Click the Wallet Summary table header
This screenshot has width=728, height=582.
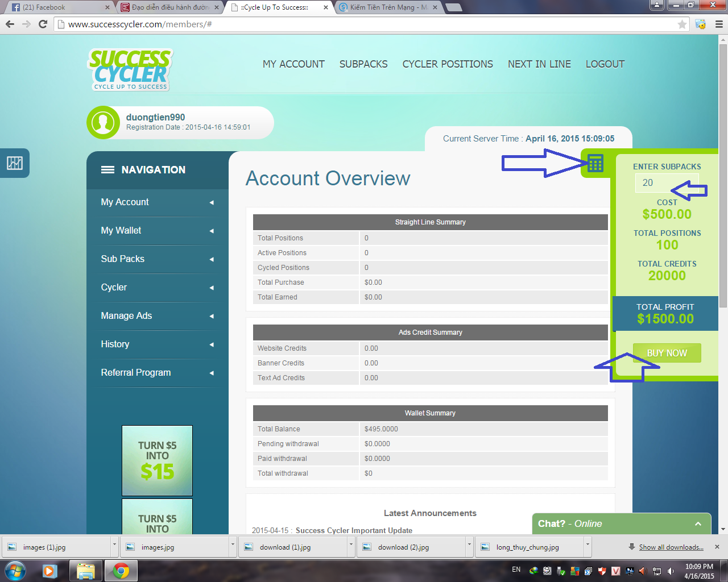(x=430, y=413)
